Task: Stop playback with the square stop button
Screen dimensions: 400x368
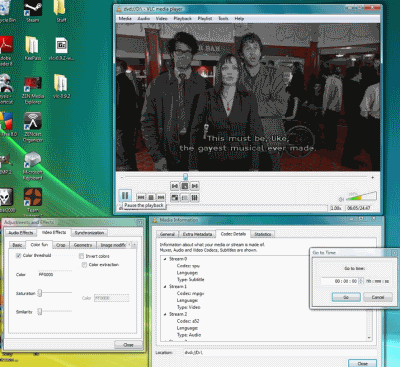Action: click(151, 198)
